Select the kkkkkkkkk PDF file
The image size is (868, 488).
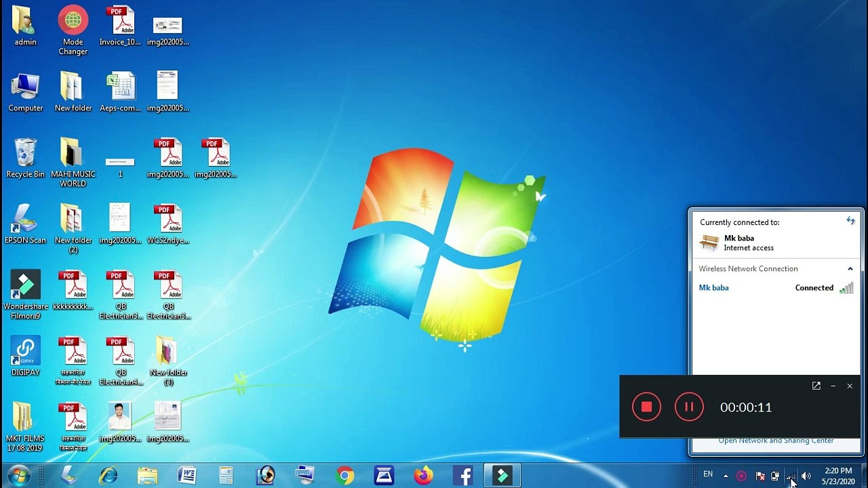tap(73, 290)
